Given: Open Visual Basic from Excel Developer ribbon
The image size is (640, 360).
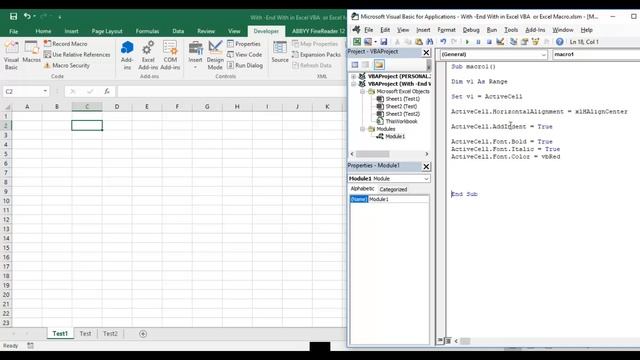Looking at the screenshot, I should (x=11, y=56).
